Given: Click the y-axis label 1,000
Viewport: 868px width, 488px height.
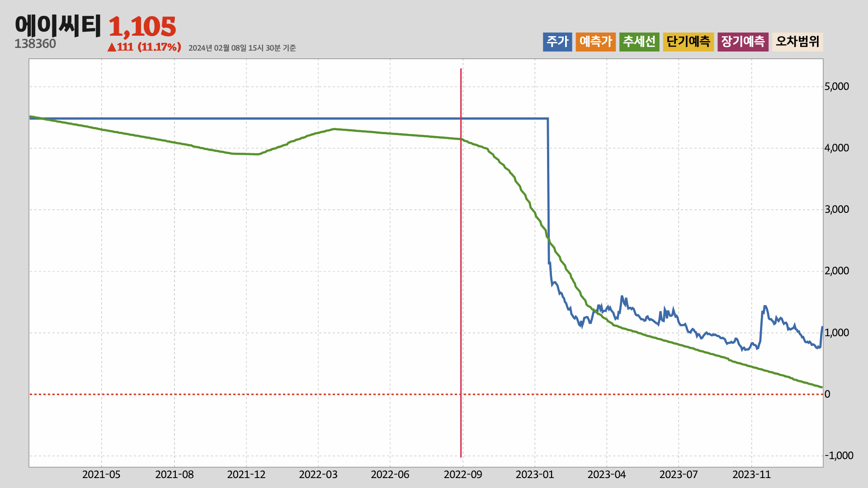Looking at the screenshot, I should (x=837, y=333).
